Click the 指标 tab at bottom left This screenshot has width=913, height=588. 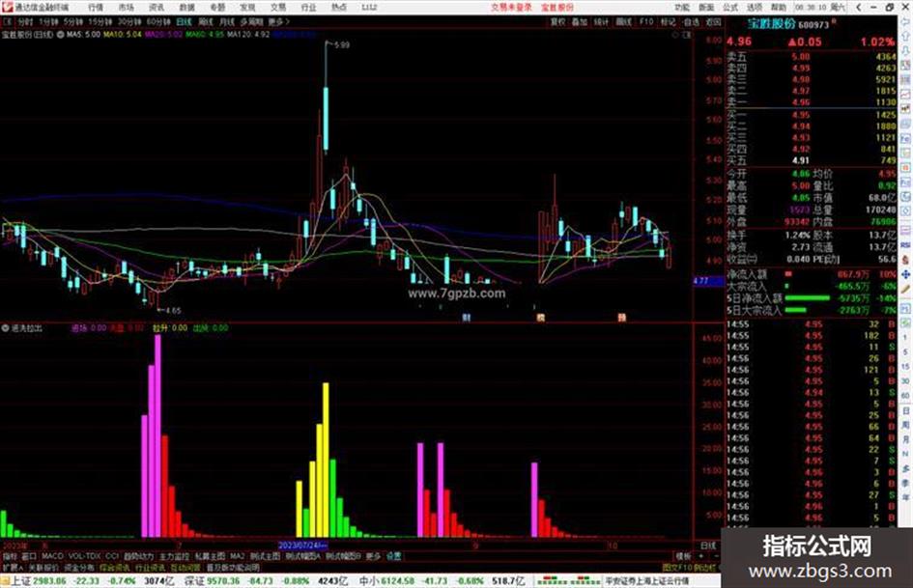(x=10, y=556)
